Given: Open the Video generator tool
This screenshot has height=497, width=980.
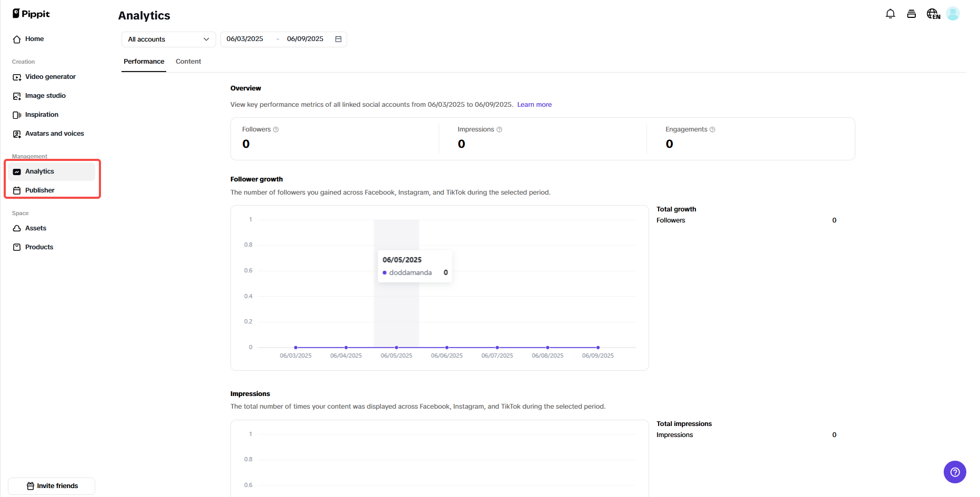Looking at the screenshot, I should (50, 77).
